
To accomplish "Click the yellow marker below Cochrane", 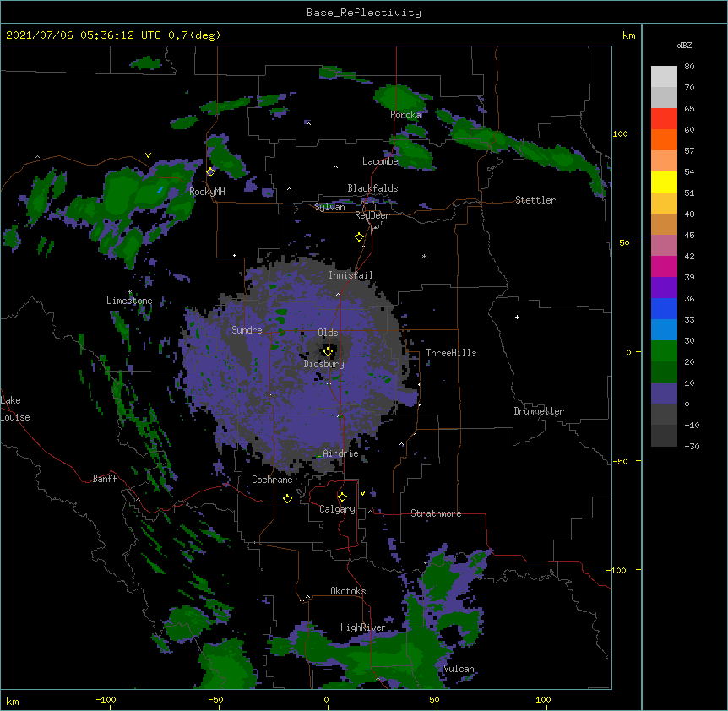I will coord(287,498).
